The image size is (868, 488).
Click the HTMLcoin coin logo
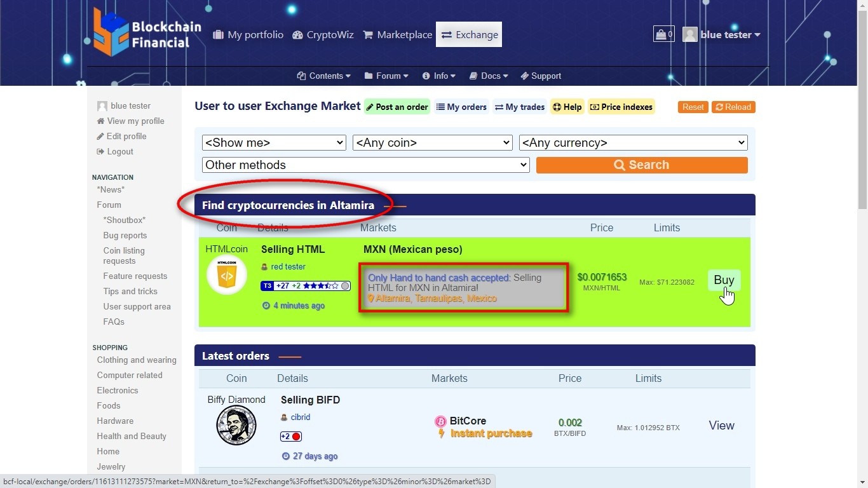(x=227, y=274)
